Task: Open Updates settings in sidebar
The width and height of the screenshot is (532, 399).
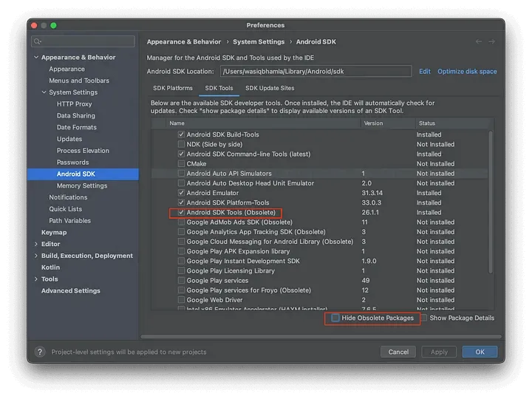Action: tap(69, 139)
